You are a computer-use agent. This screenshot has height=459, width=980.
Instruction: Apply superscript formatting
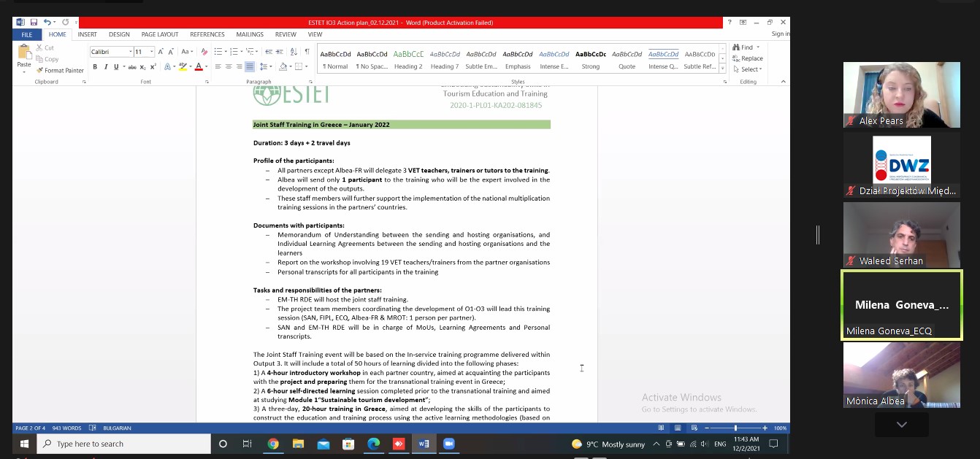tap(153, 67)
